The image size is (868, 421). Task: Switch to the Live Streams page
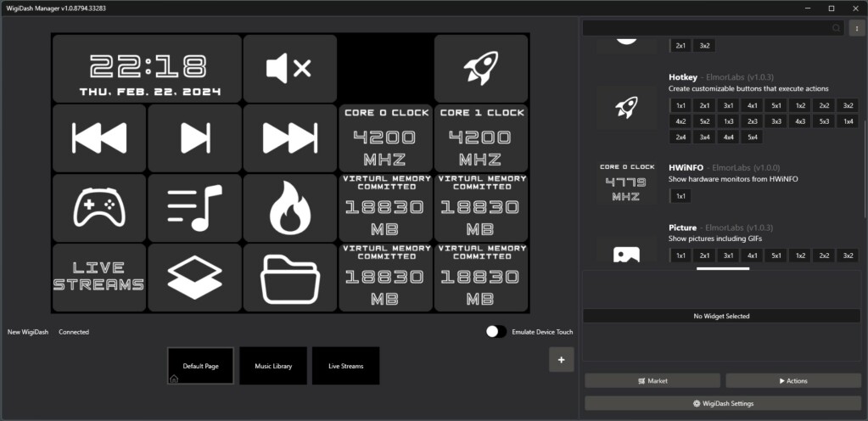coord(345,366)
